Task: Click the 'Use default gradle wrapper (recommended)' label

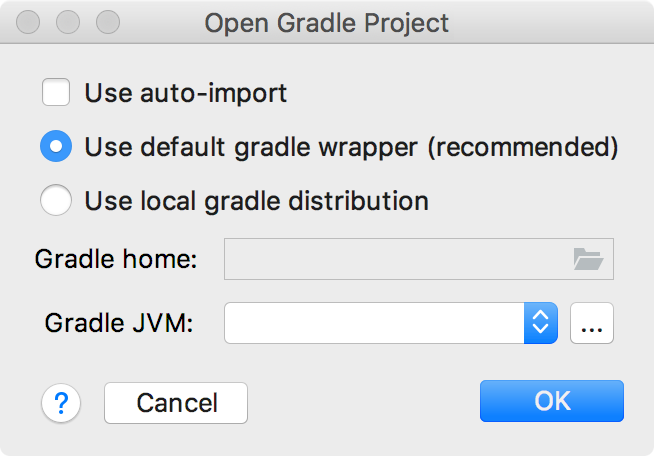Action: pyautogui.click(x=351, y=147)
